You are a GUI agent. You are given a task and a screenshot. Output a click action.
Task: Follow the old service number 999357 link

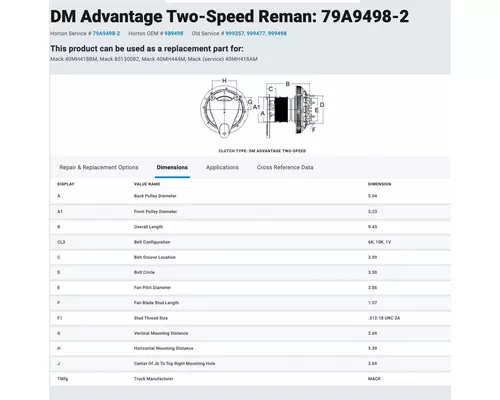pos(235,33)
